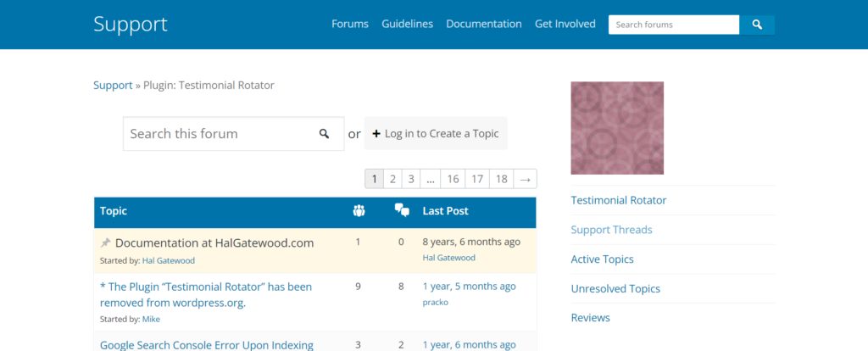Select page 16 in the pagination
The image size is (868, 351).
pos(453,179)
